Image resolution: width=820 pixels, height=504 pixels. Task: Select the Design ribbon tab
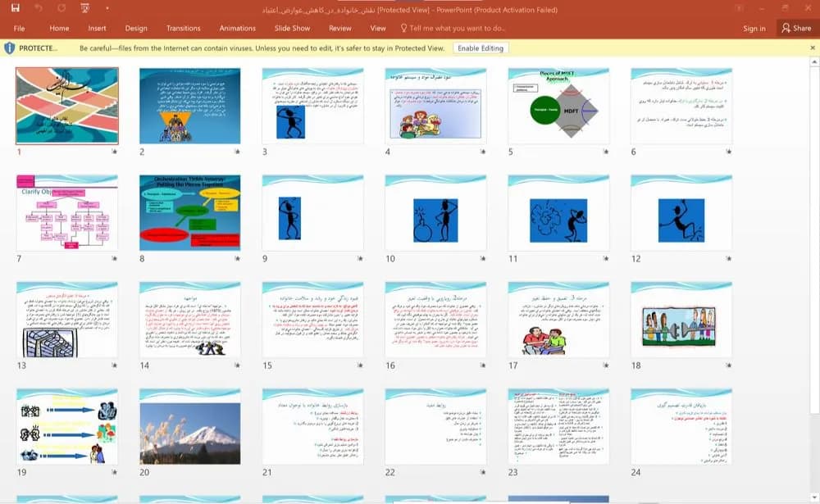click(x=136, y=28)
